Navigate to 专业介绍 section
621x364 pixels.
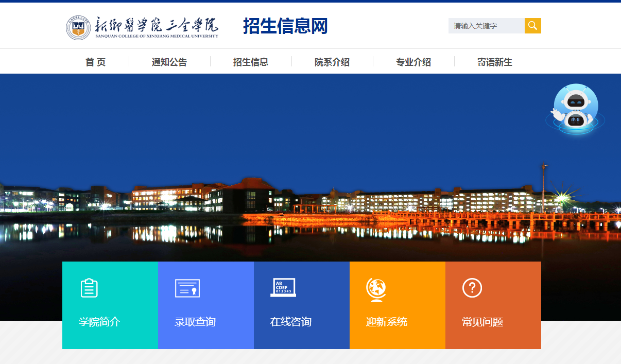(413, 62)
